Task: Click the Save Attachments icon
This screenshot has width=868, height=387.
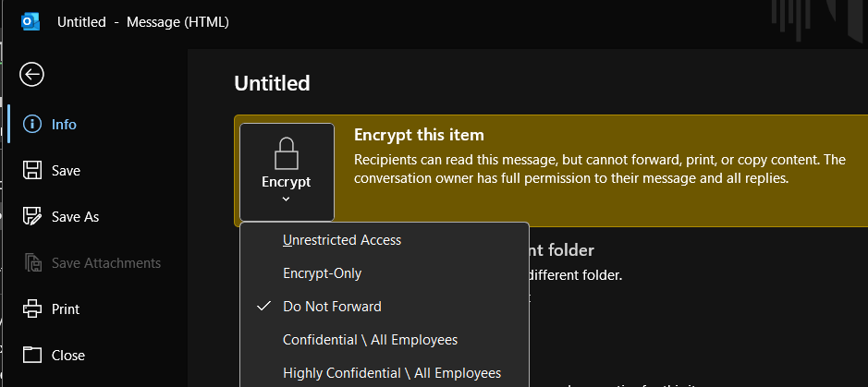Action: tap(32, 263)
